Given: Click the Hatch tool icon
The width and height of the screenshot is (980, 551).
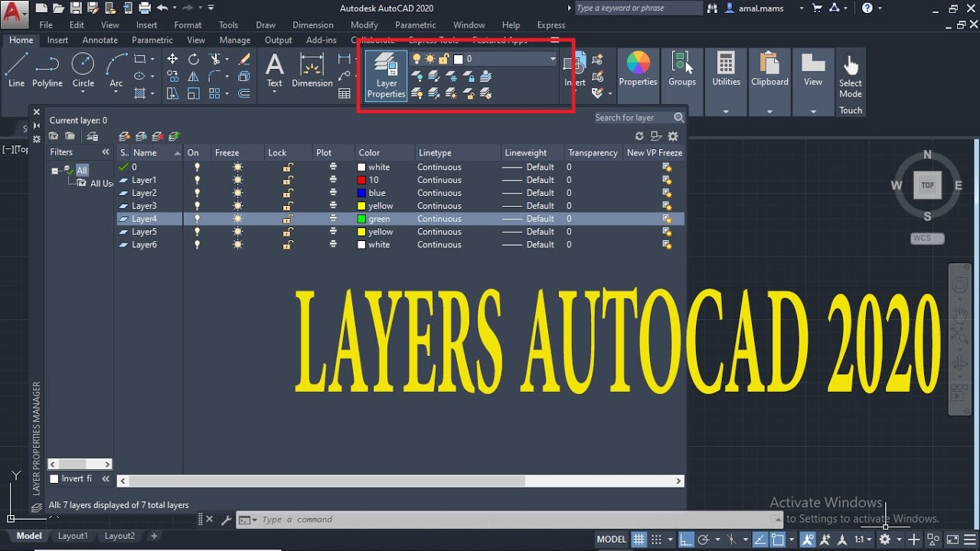Looking at the screenshot, I should click(x=140, y=93).
